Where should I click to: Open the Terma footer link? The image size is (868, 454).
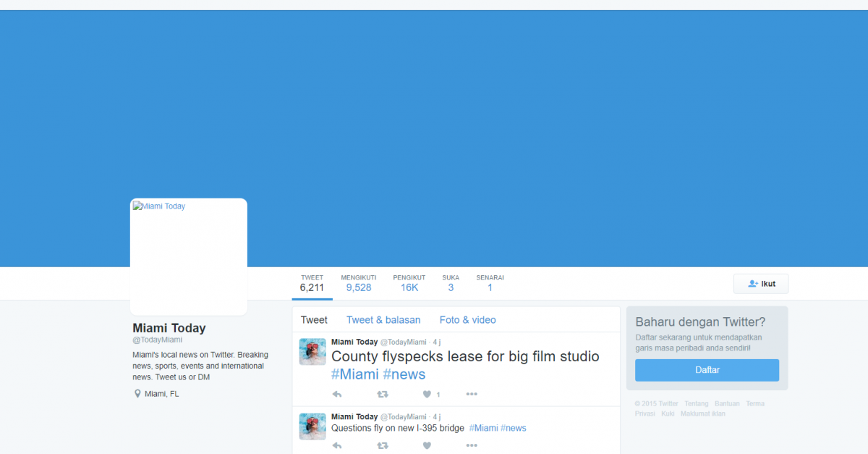pos(755,404)
